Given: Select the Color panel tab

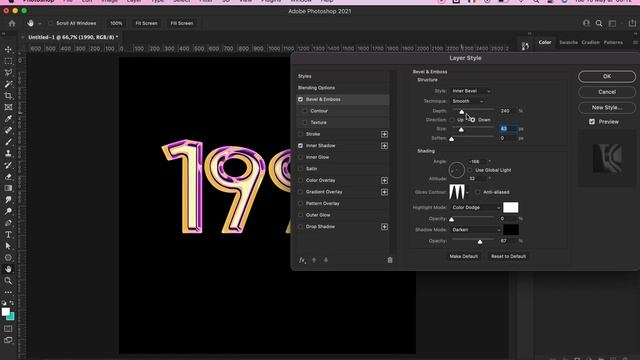Looking at the screenshot, I should click(545, 42).
